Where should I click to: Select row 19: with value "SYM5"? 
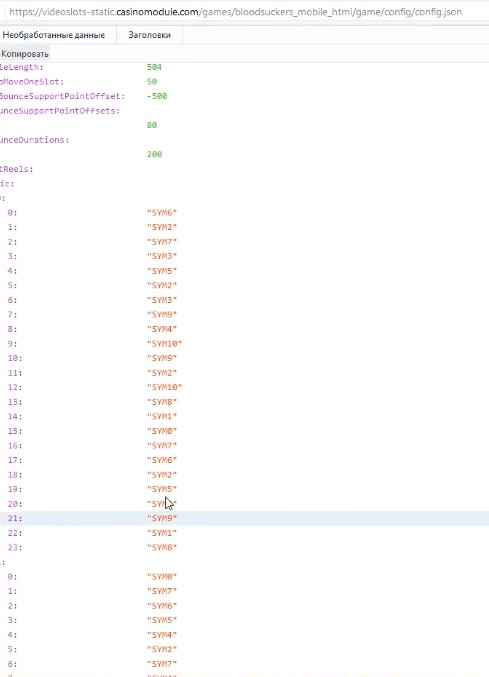pyautogui.click(x=244, y=489)
